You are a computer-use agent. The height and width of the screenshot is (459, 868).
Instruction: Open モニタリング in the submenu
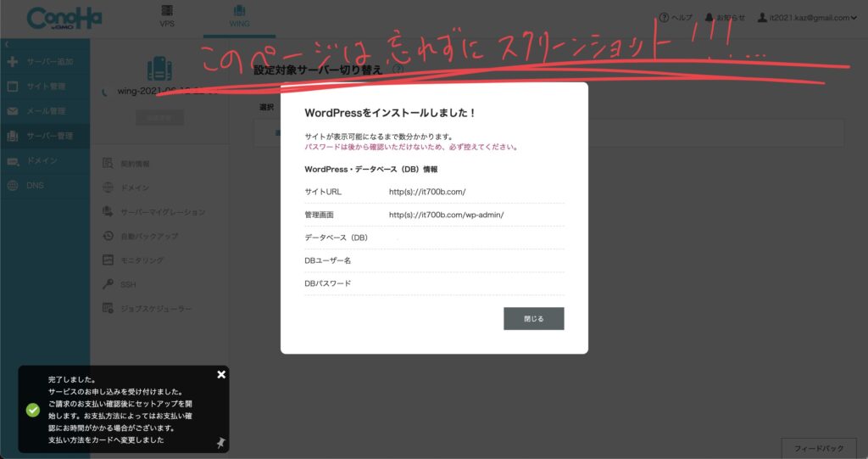pyautogui.click(x=142, y=260)
